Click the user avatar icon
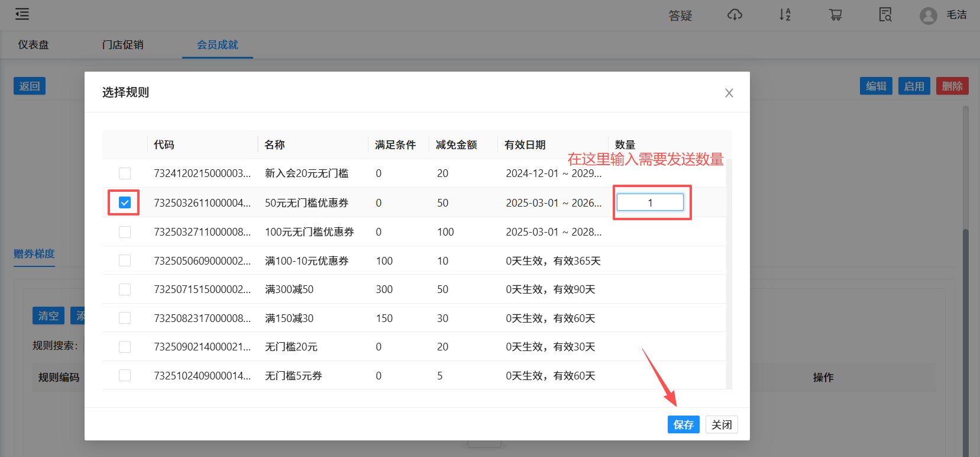The height and width of the screenshot is (457, 980). (x=928, y=15)
